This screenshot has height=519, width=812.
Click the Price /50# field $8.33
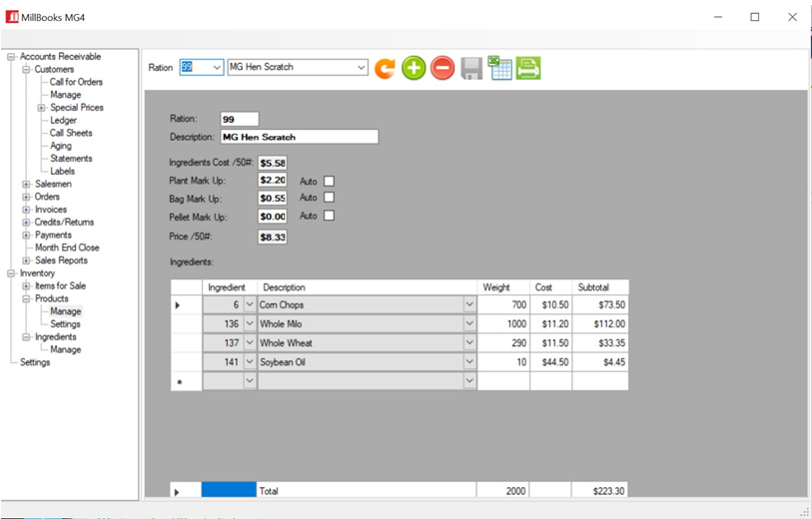pos(273,237)
